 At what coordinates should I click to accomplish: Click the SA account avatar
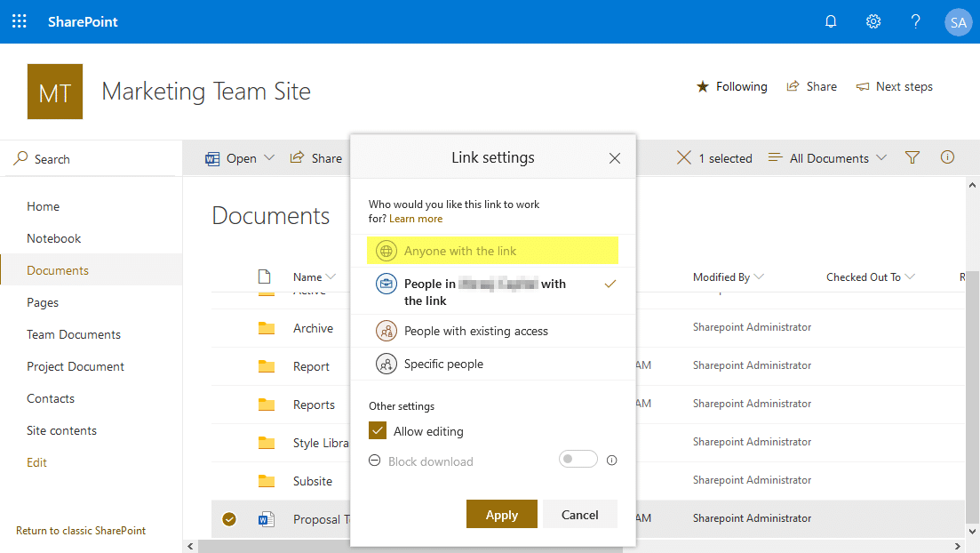(958, 21)
